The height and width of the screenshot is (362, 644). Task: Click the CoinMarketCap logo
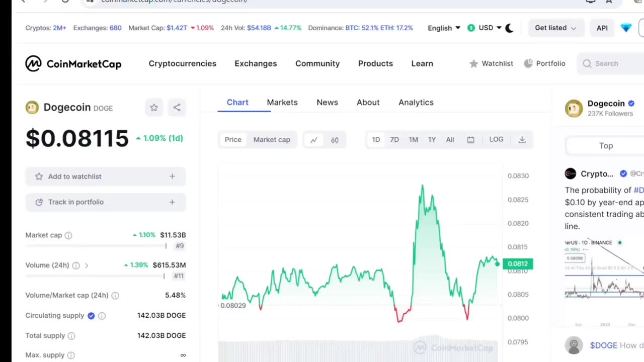click(x=73, y=64)
